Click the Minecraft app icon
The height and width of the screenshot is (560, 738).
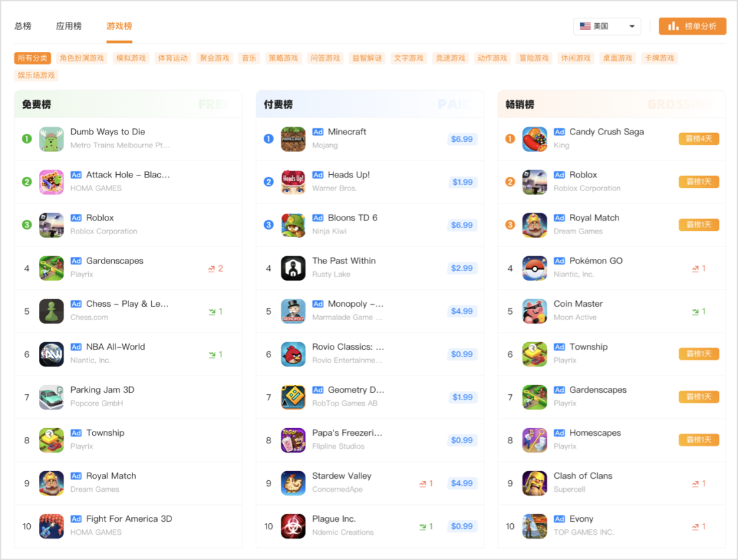(x=293, y=139)
